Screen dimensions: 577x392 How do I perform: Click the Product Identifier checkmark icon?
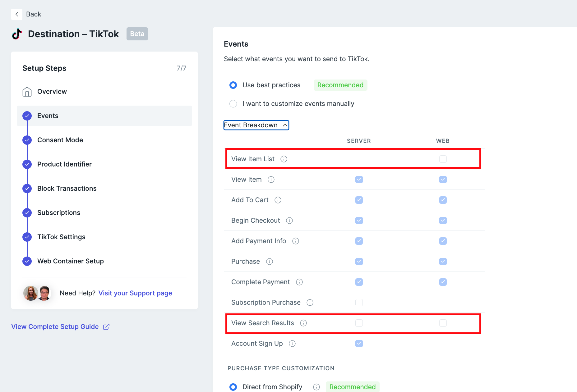(27, 164)
